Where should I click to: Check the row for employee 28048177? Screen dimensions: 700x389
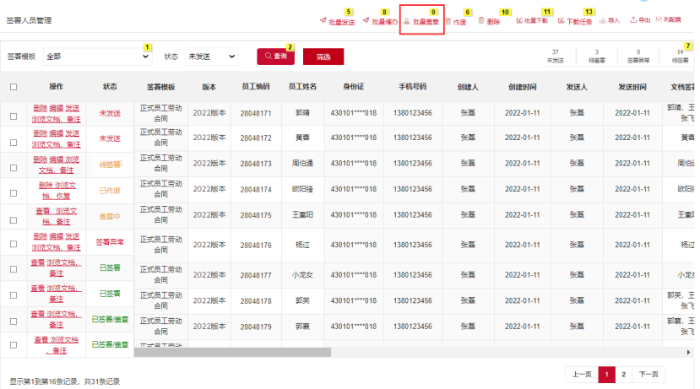coord(13,269)
